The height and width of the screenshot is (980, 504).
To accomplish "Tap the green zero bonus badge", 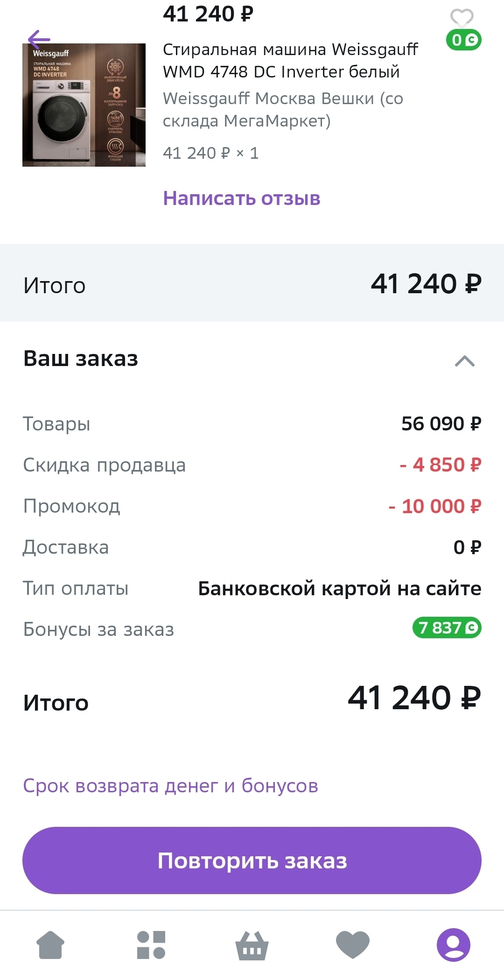I will [463, 40].
